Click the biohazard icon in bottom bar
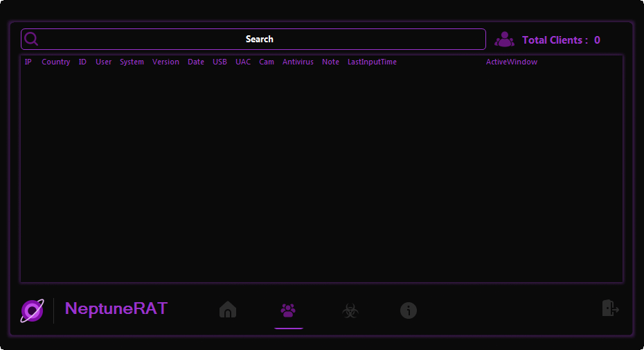Image resolution: width=644 pixels, height=350 pixels. (x=350, y=310)
